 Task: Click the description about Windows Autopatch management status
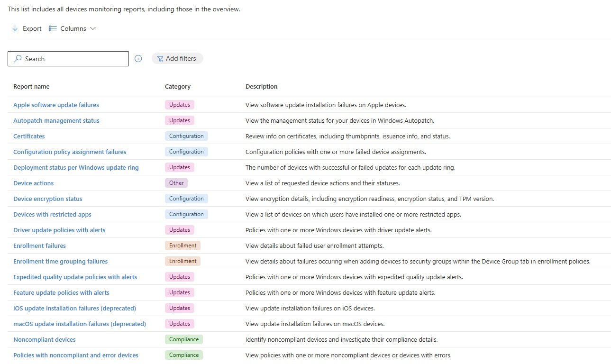[340, 120]
